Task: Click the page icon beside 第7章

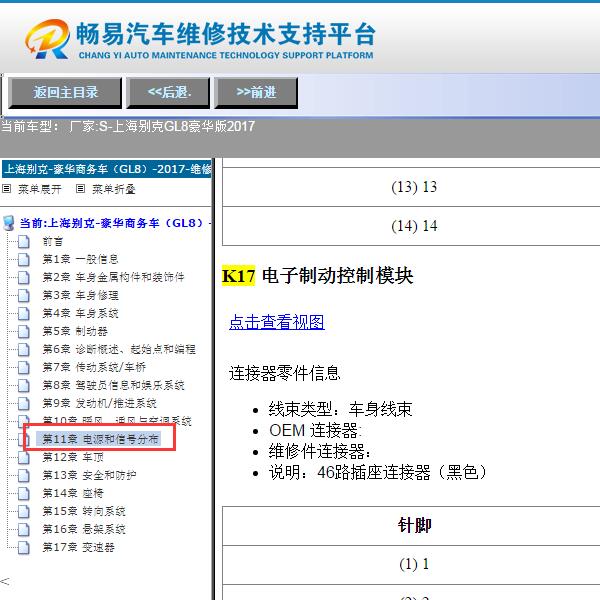Action: (x=24, y=367)
